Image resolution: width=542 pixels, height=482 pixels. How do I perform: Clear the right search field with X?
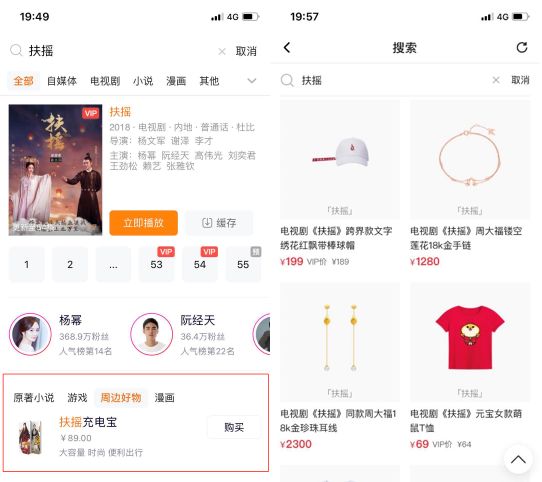coord(496,80)
